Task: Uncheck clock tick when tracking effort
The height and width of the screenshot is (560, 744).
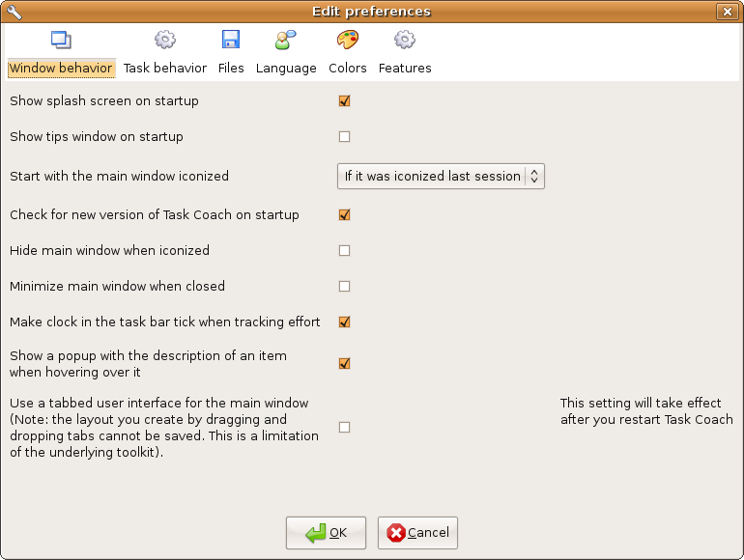Action: 345,322
